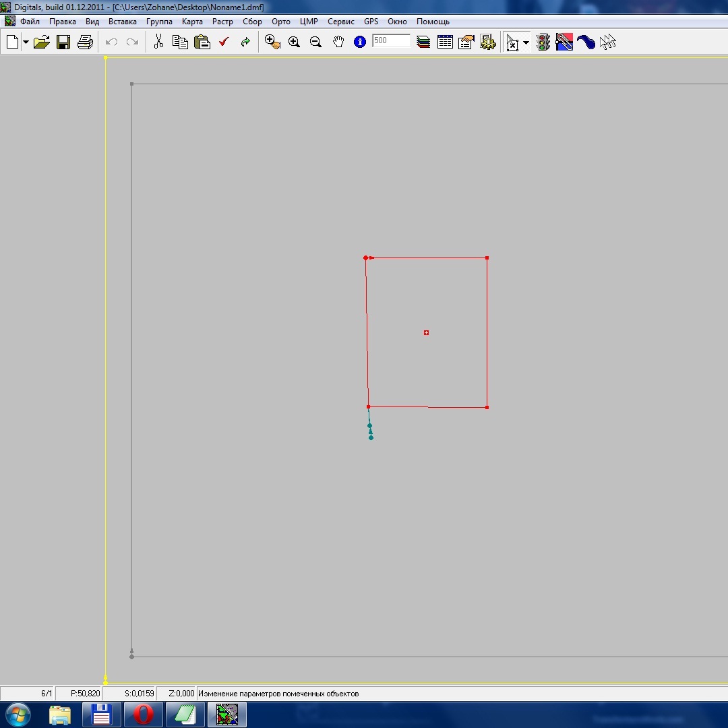Screen dimensions: 728x728
Task: Click the teal line's bottom end point
Action: [x=371, y=438]
